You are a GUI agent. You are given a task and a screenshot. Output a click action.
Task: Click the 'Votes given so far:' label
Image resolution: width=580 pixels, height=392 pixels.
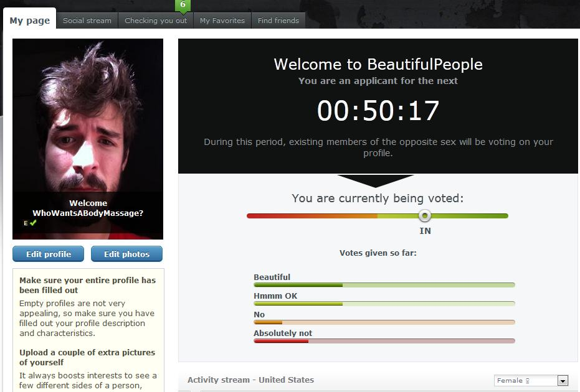click(378, 253)
